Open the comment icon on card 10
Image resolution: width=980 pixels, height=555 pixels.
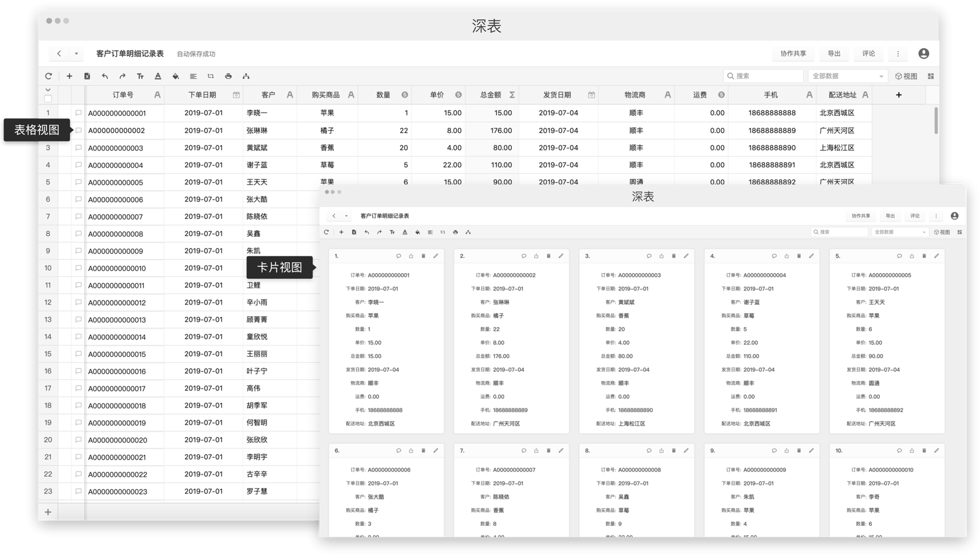(899, 450)
